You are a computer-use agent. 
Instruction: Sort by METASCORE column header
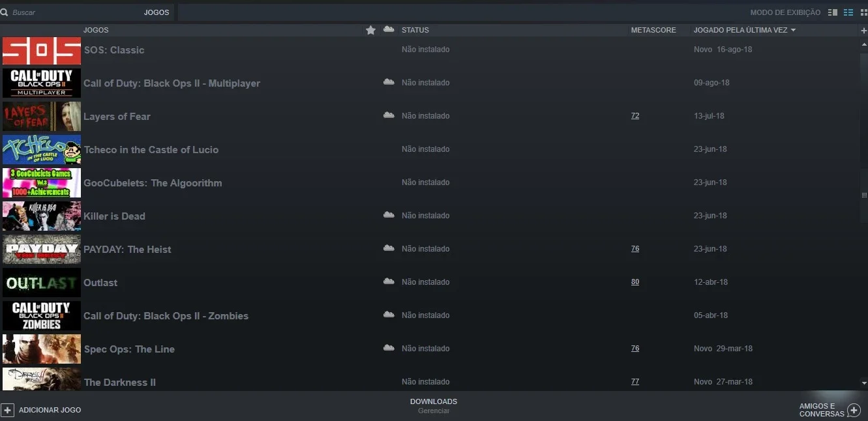(x=653, y=30)
